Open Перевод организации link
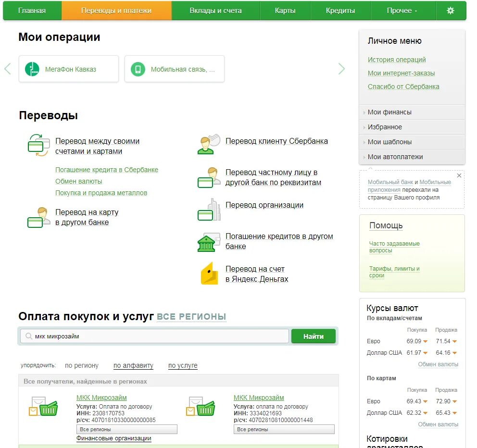This screenshot has height=448, width=477. (x=264, y=205)
